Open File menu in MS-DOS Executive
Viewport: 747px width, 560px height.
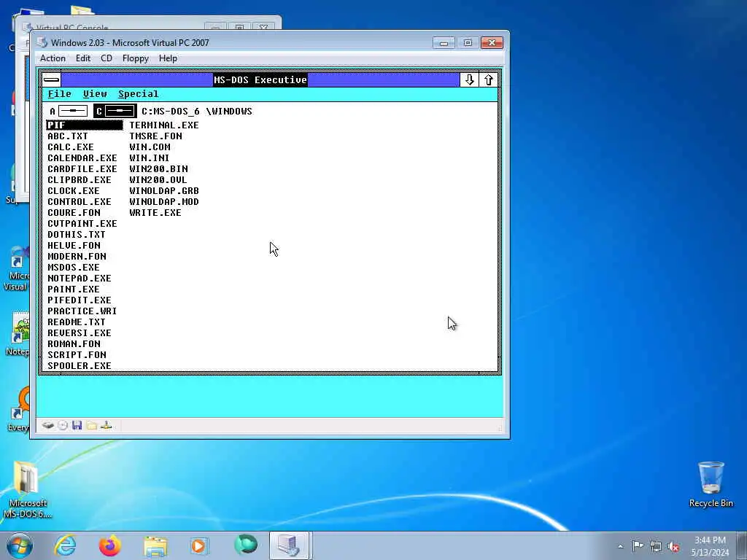tap(60, 94)
